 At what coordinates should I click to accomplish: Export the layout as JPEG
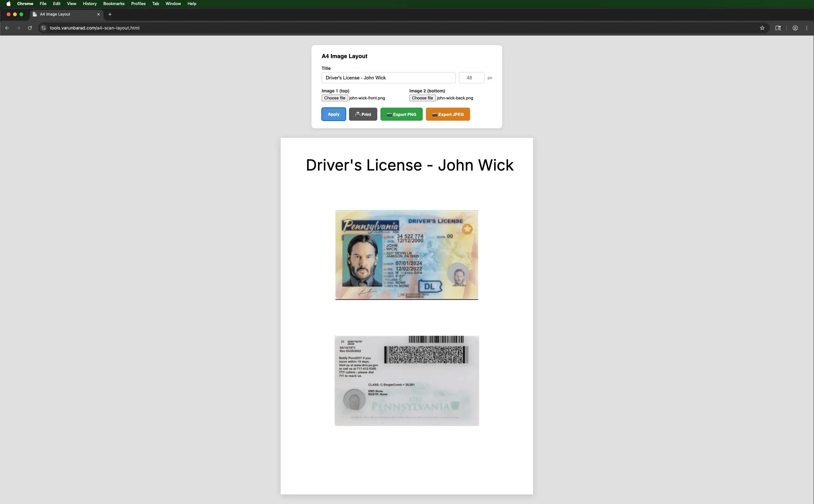coord(448,114)
